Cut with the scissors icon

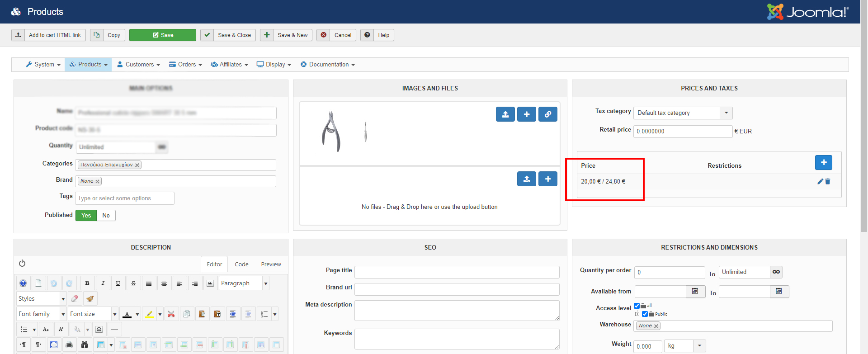coord(171,314)
